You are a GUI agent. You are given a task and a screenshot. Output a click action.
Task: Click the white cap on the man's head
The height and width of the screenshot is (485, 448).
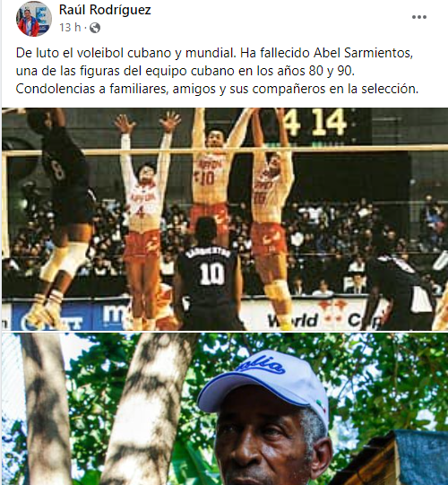[x=264, y=383]
